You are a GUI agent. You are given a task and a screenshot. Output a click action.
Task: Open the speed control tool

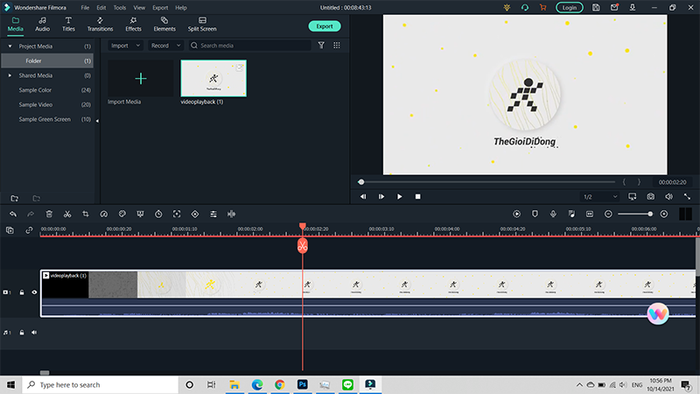coord(104,214)
